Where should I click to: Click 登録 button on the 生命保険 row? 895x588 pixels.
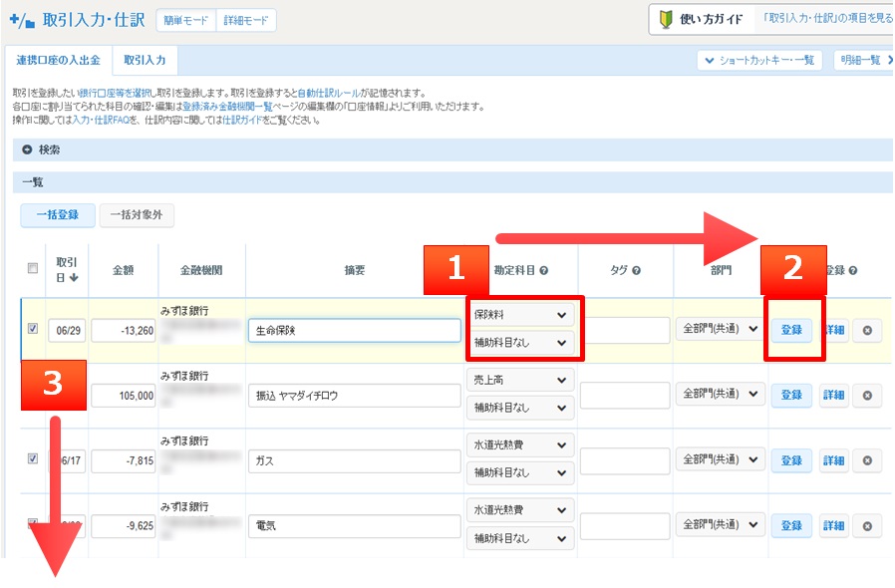[791, 331]
